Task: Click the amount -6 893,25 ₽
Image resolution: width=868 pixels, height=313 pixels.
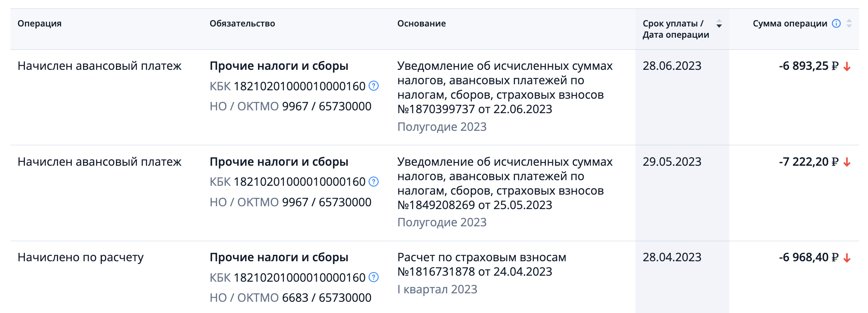Action: point(809,66)
